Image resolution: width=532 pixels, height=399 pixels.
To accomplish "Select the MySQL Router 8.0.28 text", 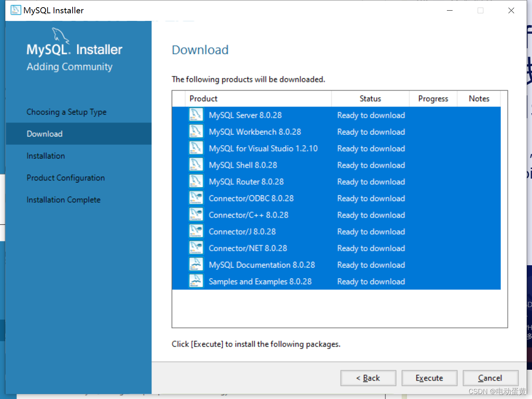I will tap(246, 182).
